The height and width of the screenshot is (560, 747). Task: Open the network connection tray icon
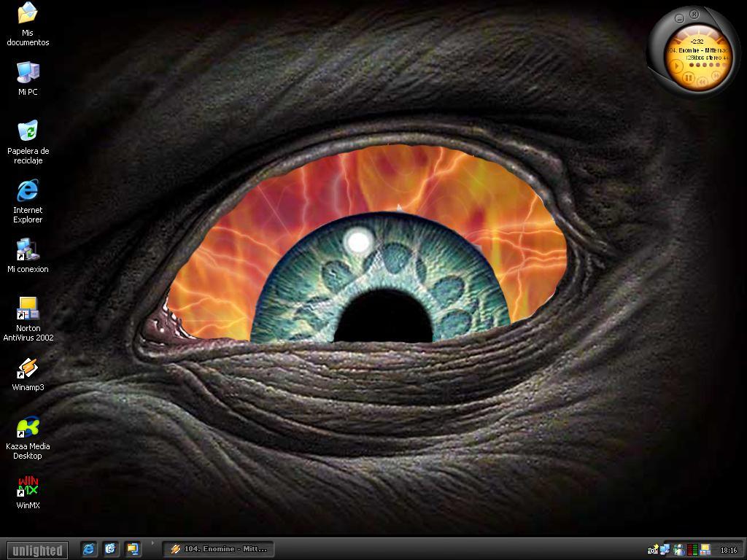[665, 550]
